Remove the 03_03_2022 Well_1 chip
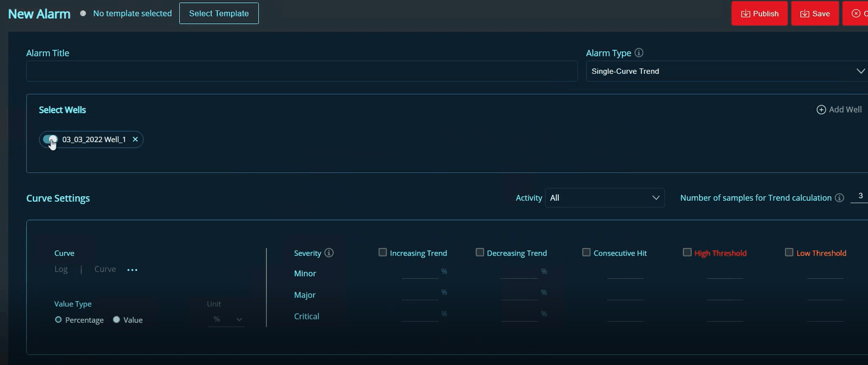The image size is (868, 365). [x=135, y=139]
